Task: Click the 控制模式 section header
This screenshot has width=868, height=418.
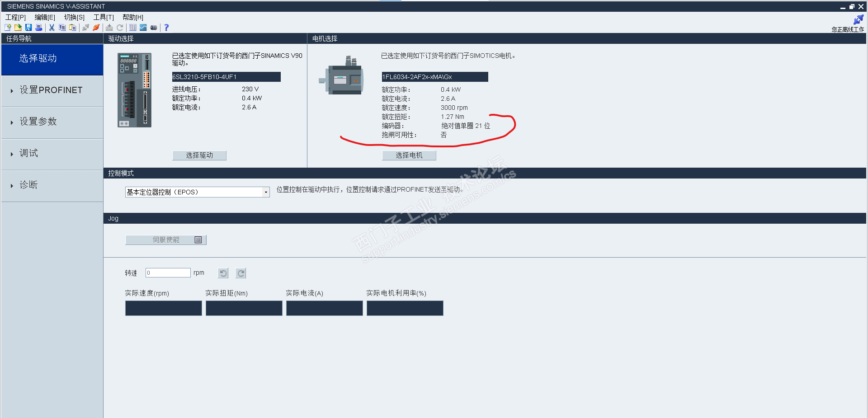Action: point(485,173)
